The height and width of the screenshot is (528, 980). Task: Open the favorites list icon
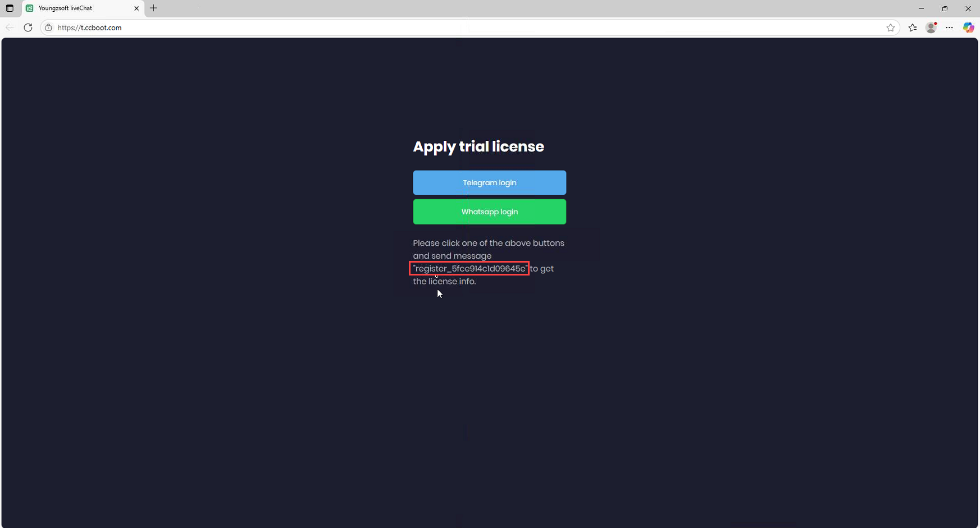[913, 27]
